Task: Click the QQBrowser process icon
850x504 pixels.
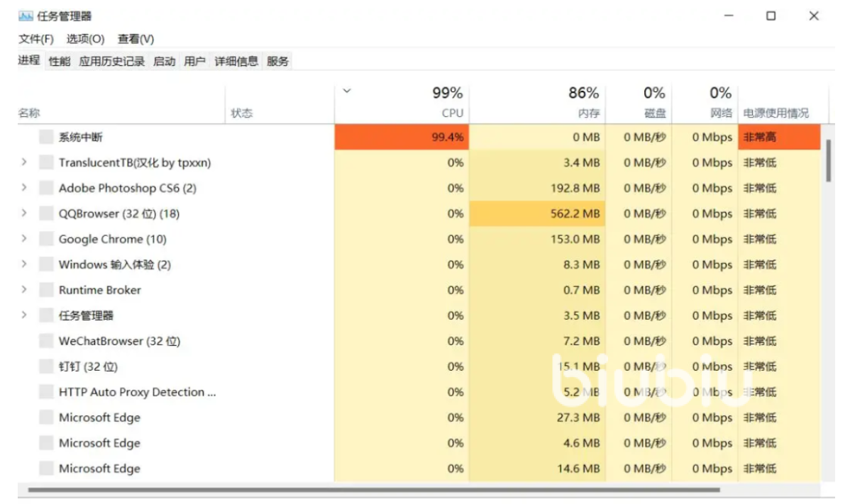Action: (x=46, y=214)
